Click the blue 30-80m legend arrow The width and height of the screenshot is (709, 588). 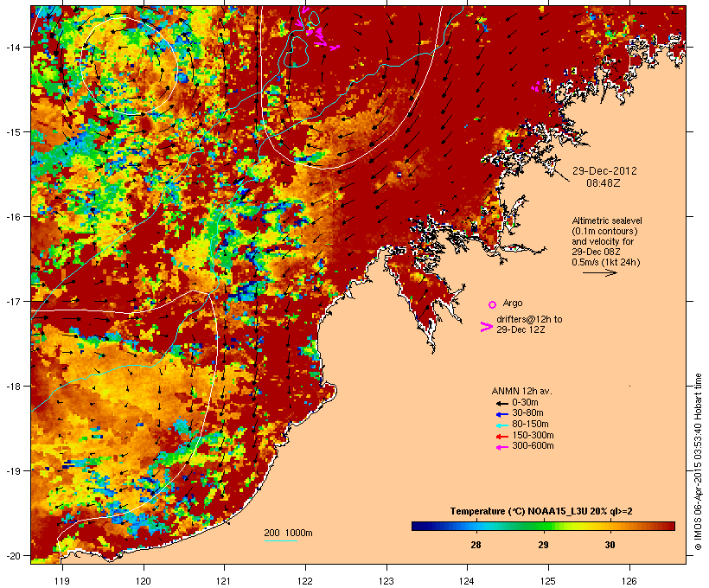click(x=502, y=414)
